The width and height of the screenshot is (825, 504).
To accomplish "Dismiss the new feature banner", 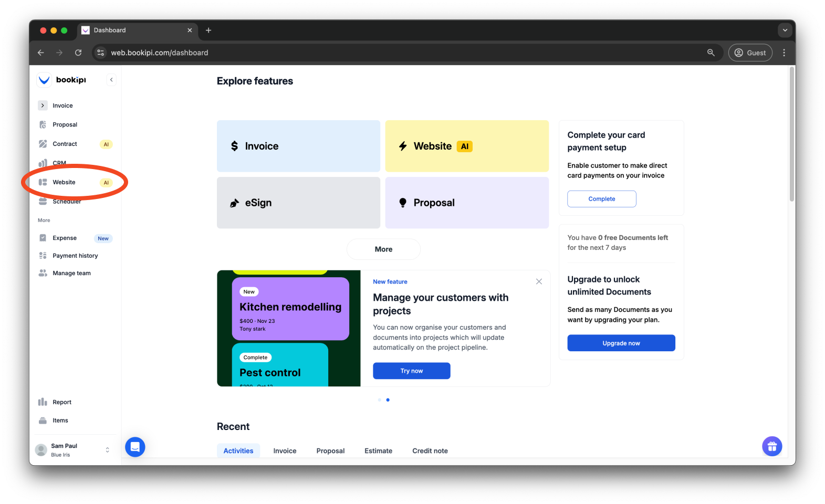I will click(539, 281).
